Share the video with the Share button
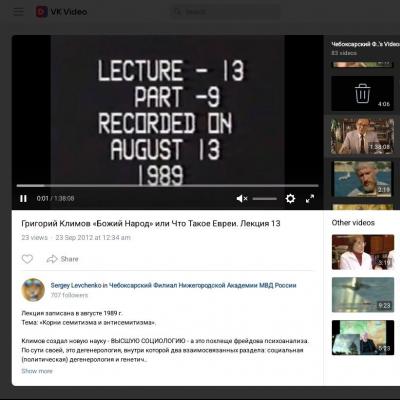The width and height of the screenshot is (400, 400). 63,259
